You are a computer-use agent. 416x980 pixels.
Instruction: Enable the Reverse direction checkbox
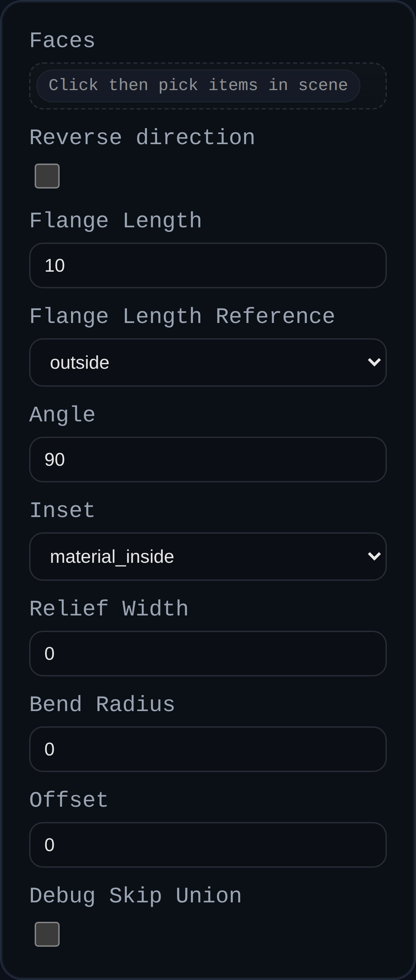coord(47,175)
